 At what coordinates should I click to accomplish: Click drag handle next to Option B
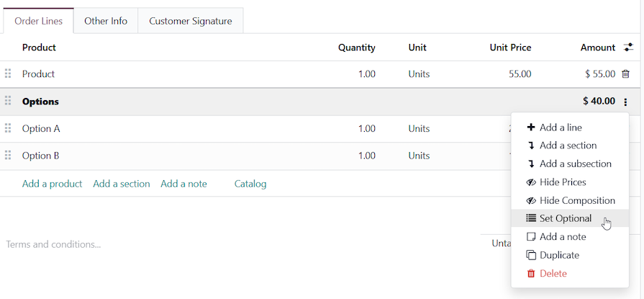(x=8, y=156)
